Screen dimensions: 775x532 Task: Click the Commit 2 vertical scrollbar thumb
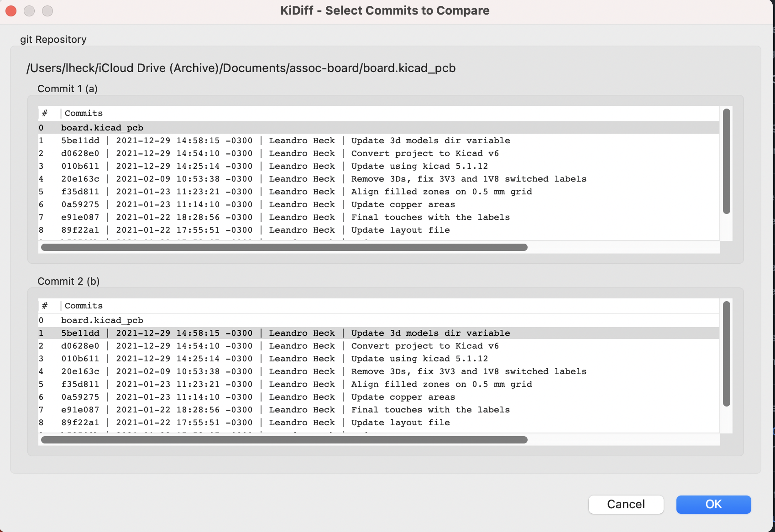coord(727,354)
